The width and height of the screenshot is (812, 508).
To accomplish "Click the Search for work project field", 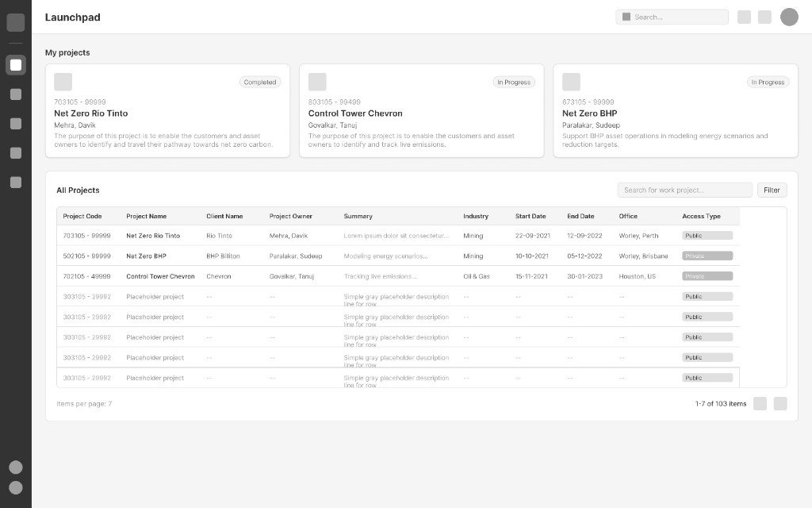I will pos(684,190).
